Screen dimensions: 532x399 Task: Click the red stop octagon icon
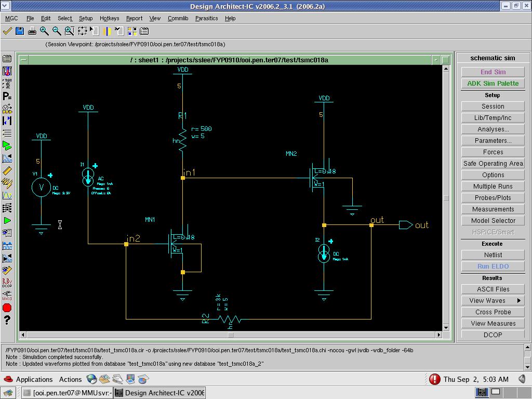click(x=7, y=308)
